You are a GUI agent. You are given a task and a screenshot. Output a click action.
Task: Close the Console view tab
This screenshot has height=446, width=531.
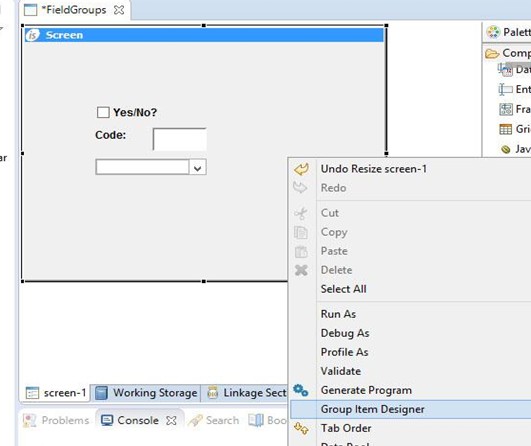[x=171, y=421]
